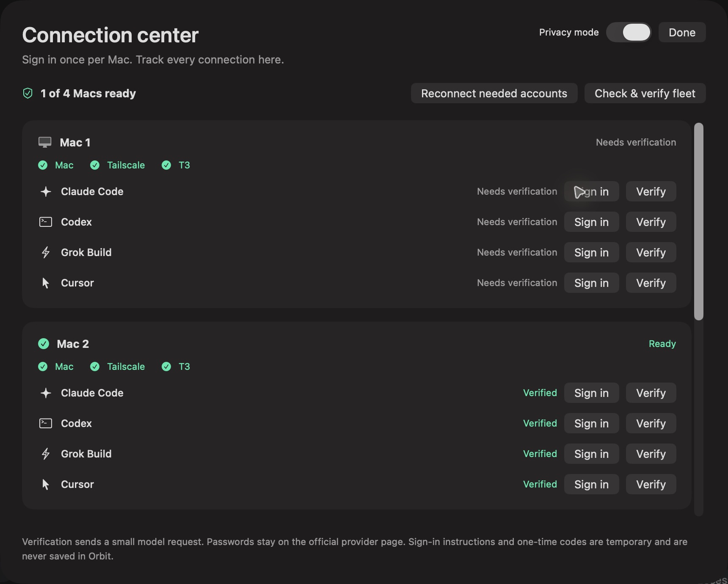Click Mac 2's Cursor pointer icon

[46, 484]
